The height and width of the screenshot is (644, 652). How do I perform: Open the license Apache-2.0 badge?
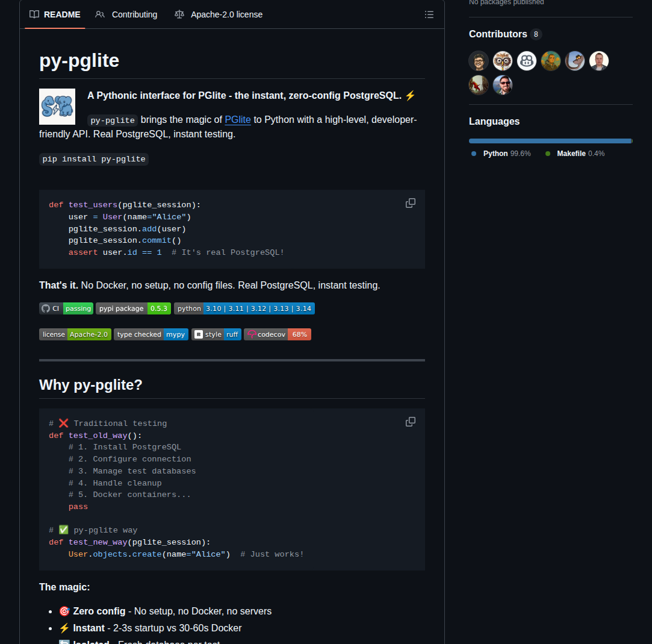(75, 334)
